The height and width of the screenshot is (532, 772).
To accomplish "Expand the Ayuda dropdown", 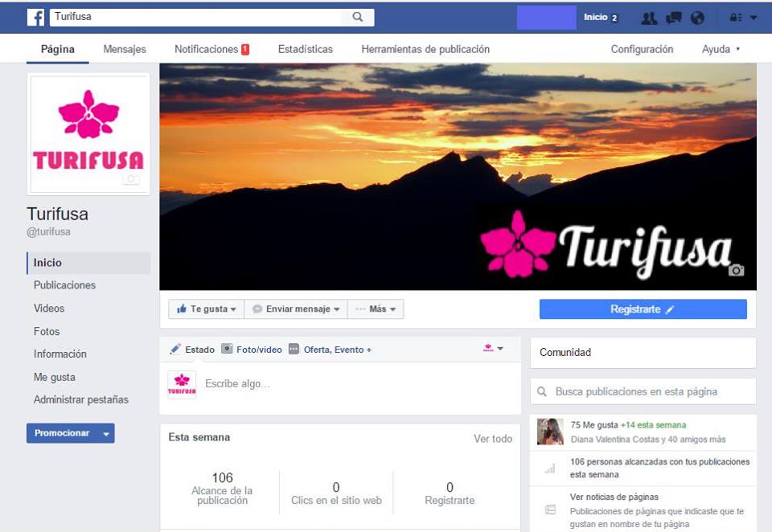I will 721,49.
